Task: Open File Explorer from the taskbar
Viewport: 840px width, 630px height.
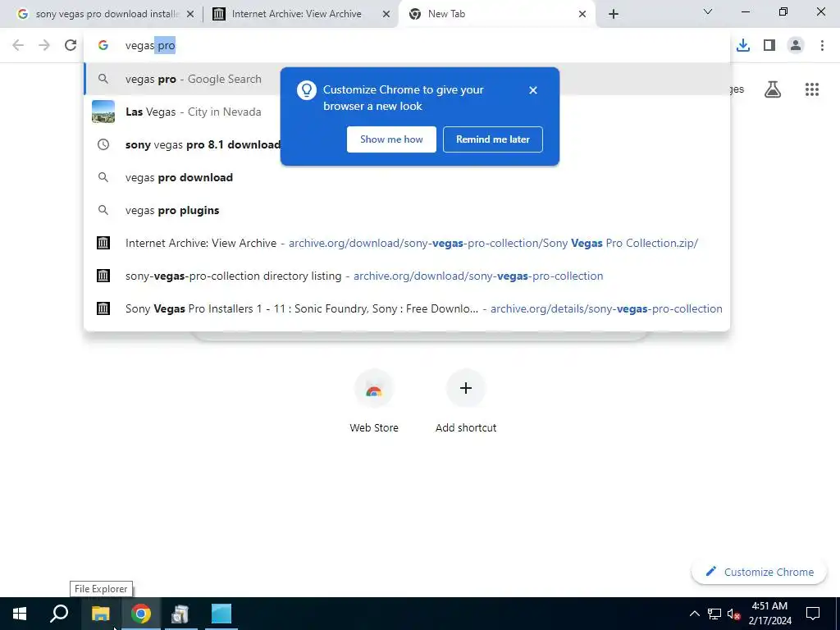Action: [100, 614]
